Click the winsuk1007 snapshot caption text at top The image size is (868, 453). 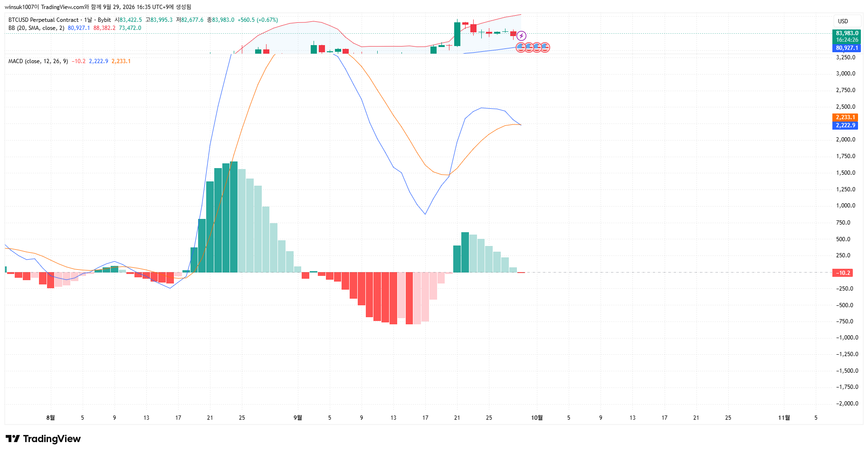point(98,7)
